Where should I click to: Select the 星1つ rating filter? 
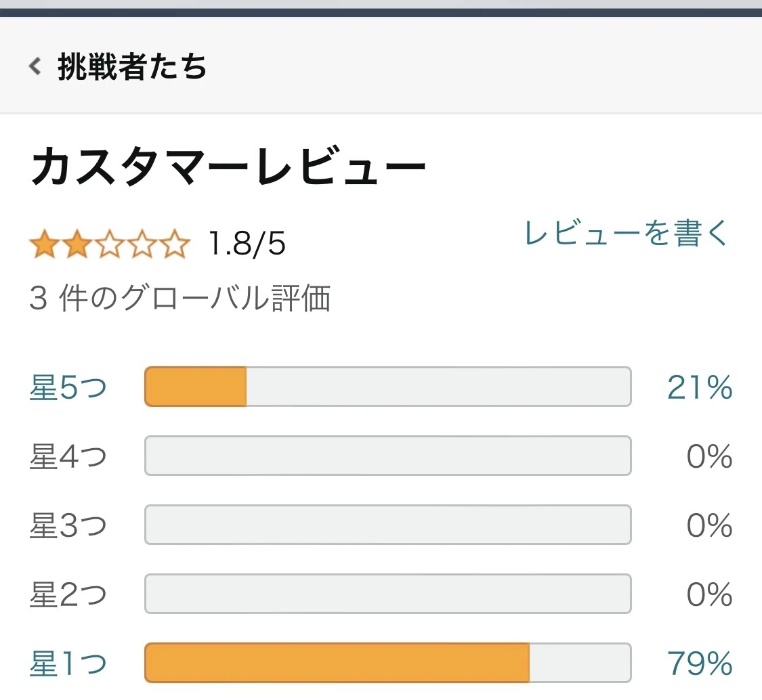68,663
